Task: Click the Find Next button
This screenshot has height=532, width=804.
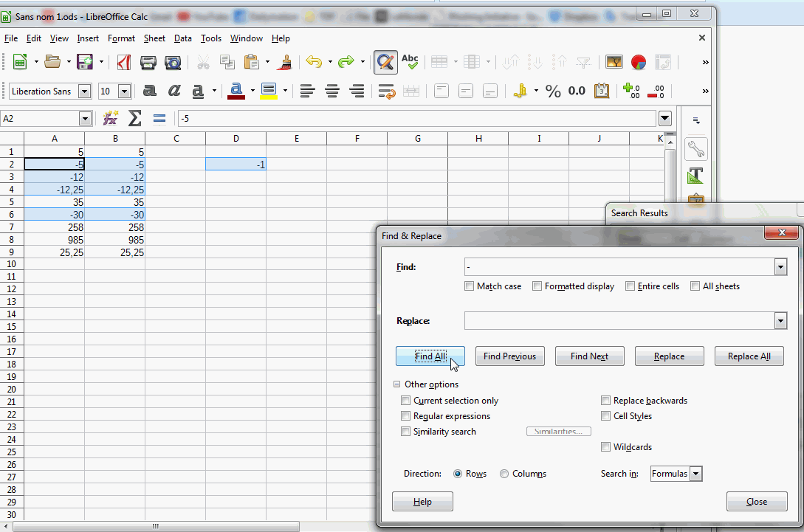Action: (589, 356)
